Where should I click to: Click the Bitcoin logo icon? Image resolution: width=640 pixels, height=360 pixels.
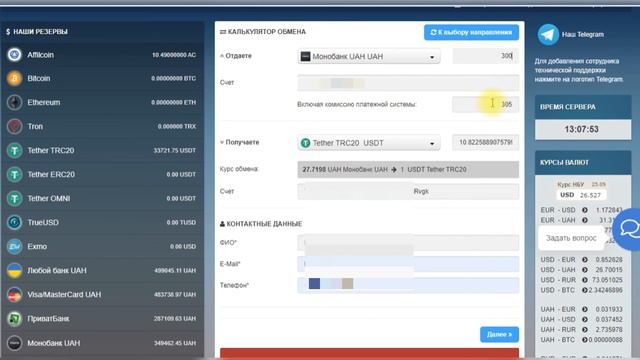point(14,78)
